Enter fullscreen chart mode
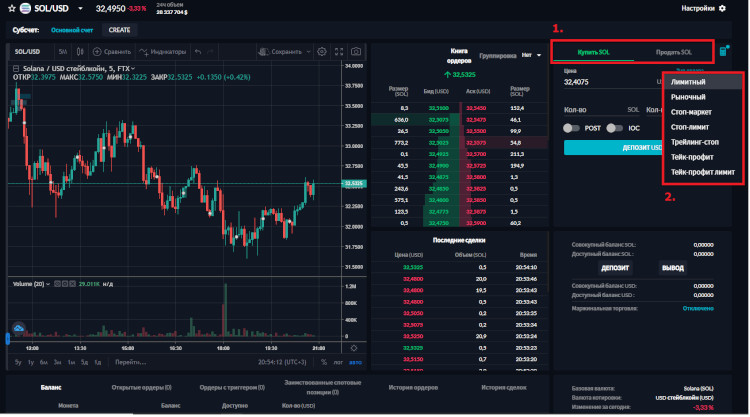This screenshot has width=750, height=417. [338, 51]
